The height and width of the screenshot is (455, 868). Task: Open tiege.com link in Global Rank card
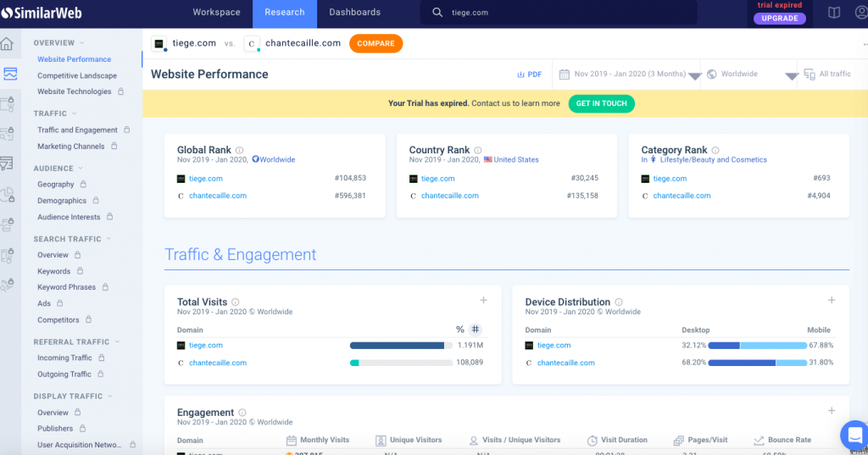[206, 179]
